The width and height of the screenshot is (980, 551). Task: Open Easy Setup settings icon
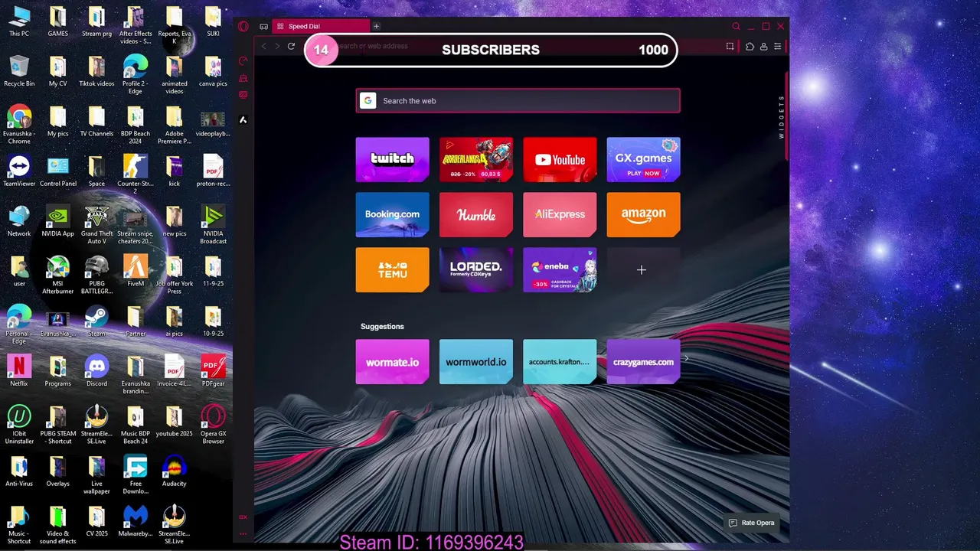[x=778, y=46]
